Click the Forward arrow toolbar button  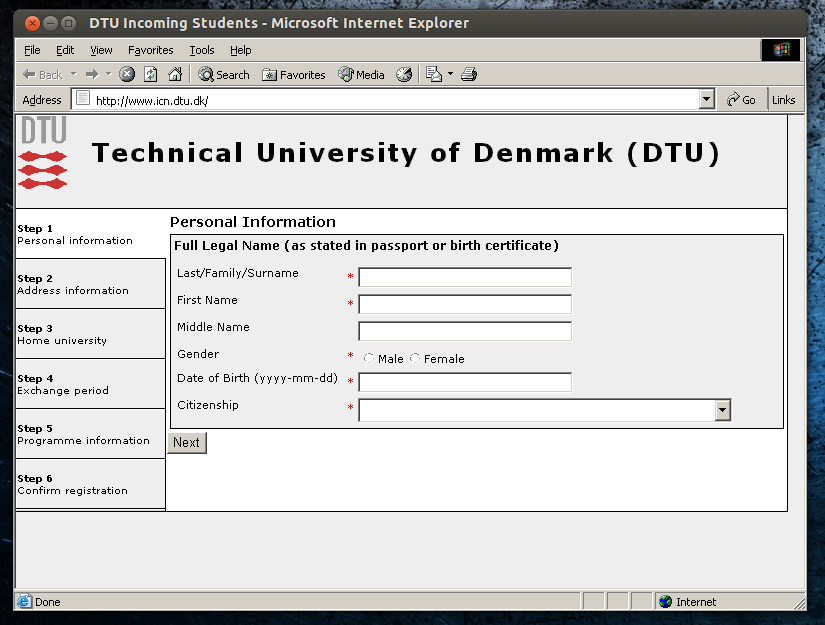pos(92,75)
